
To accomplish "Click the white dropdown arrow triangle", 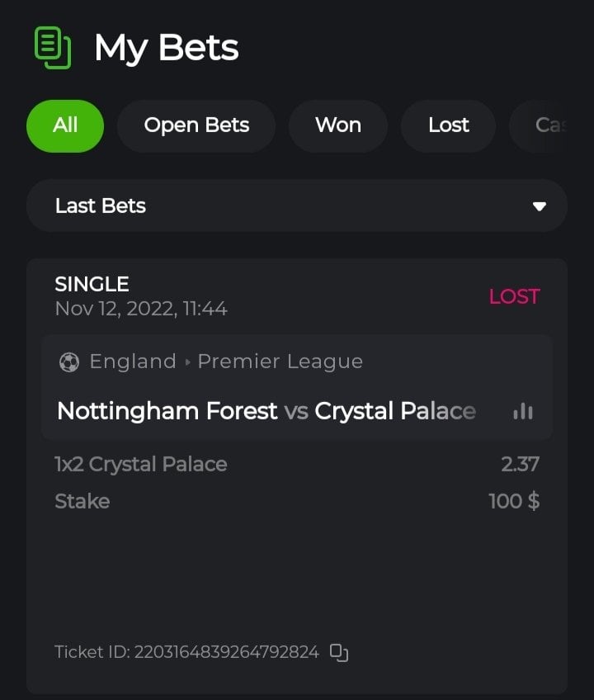I will [x=540, y=206].
